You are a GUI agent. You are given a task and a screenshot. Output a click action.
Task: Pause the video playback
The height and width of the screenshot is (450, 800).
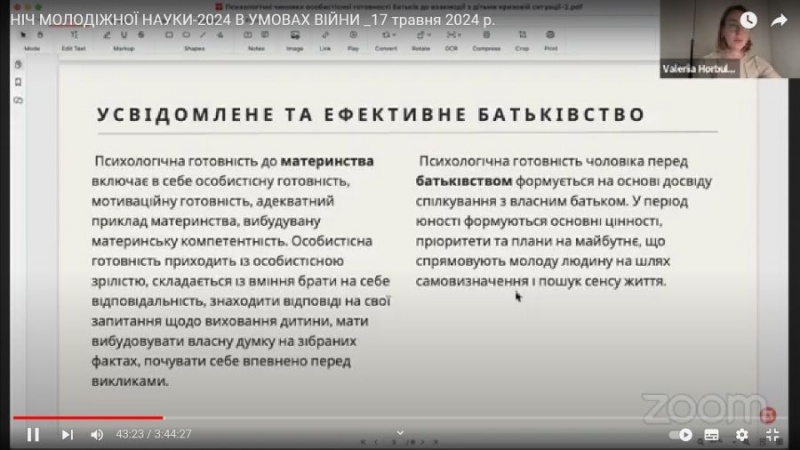33,435
